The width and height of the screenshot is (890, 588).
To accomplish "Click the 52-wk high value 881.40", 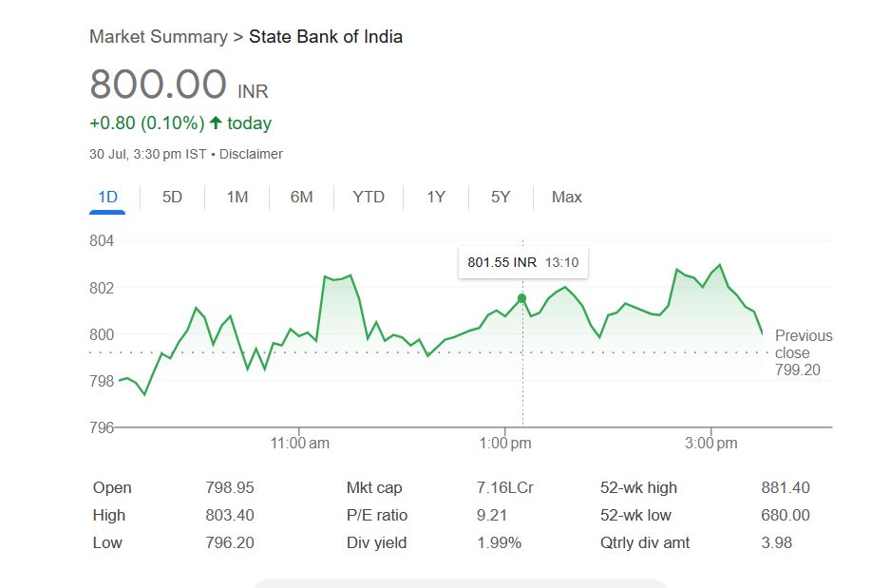I will [785, 487].
